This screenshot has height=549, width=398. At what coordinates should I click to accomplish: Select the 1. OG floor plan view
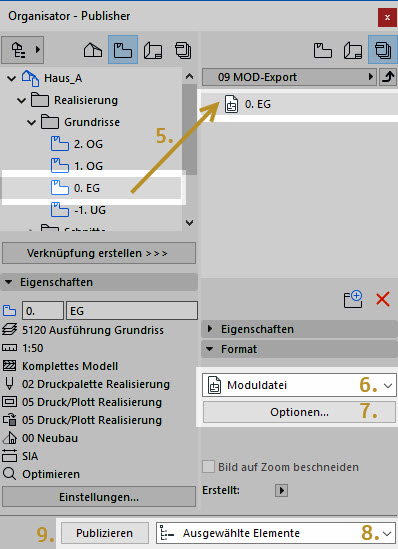point(88,166)
